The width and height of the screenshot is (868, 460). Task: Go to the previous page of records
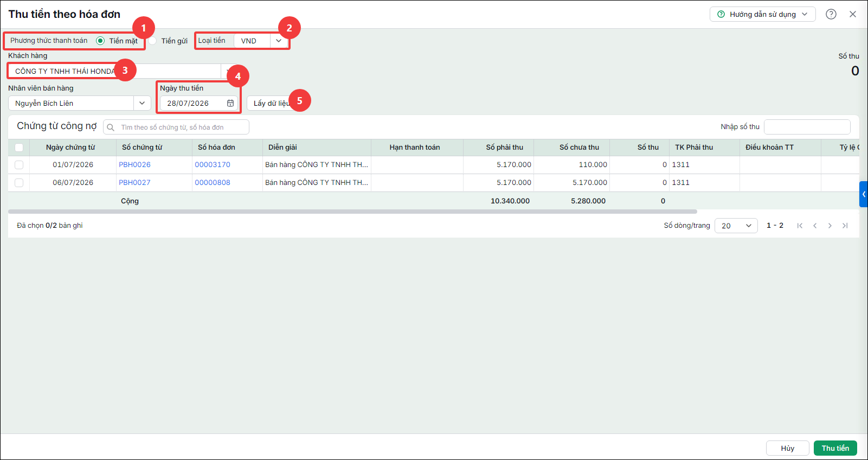pos(815,226)
